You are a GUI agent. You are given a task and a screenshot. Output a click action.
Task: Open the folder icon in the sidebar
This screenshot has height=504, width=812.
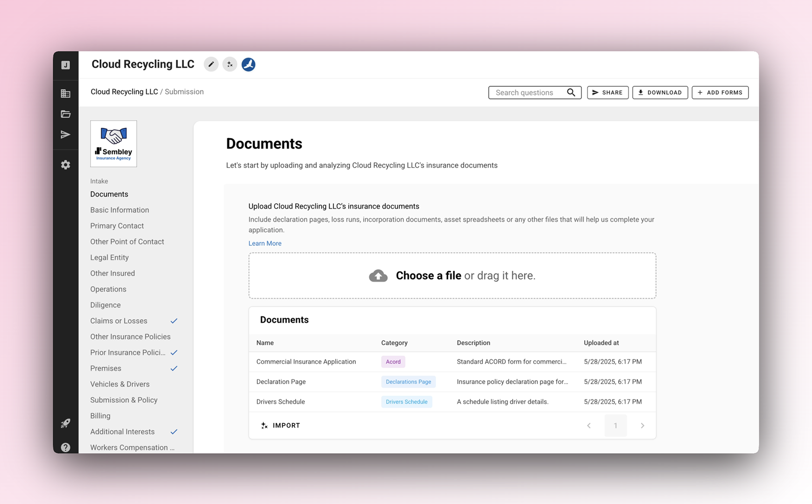click(65, 113)
